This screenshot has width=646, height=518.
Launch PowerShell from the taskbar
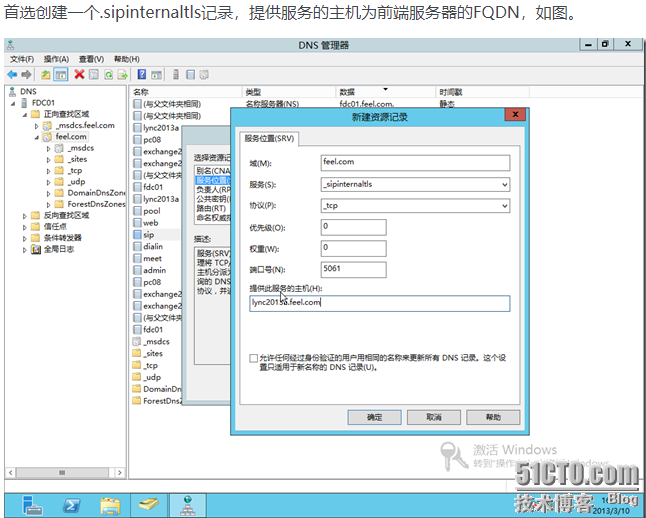click(71, 505)
